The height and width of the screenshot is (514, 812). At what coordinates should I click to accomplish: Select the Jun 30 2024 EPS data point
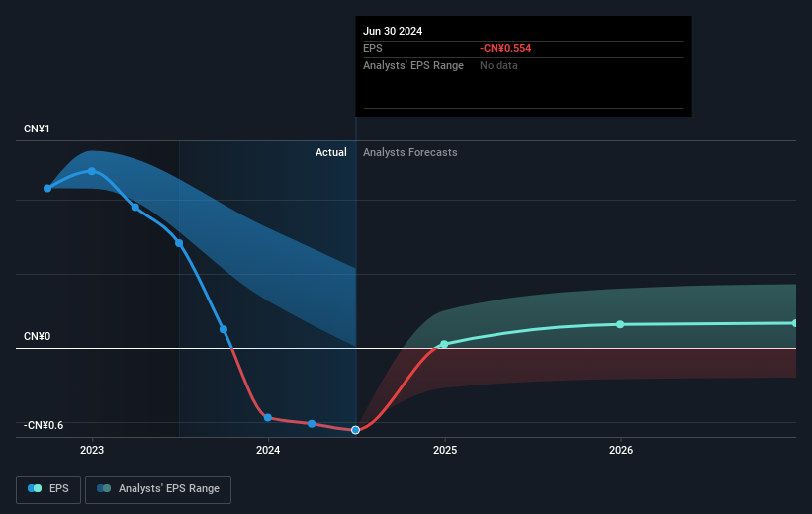click(355, 430)
